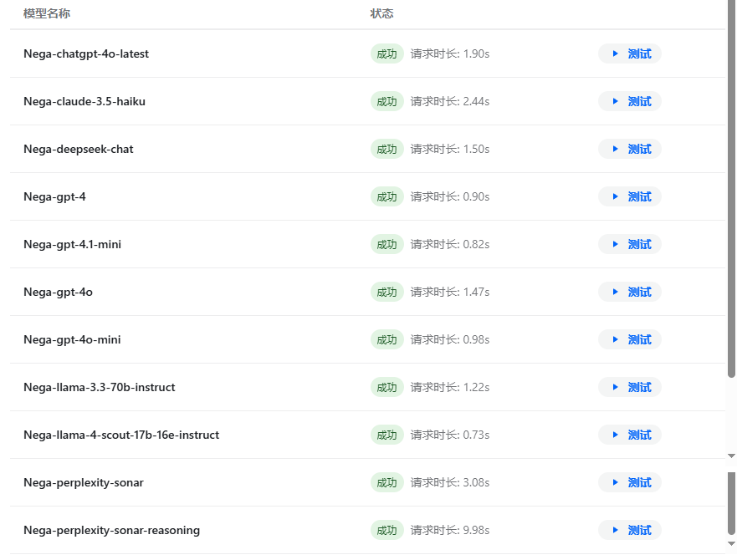Click the 状态 column header

click(x=381, y=13)
